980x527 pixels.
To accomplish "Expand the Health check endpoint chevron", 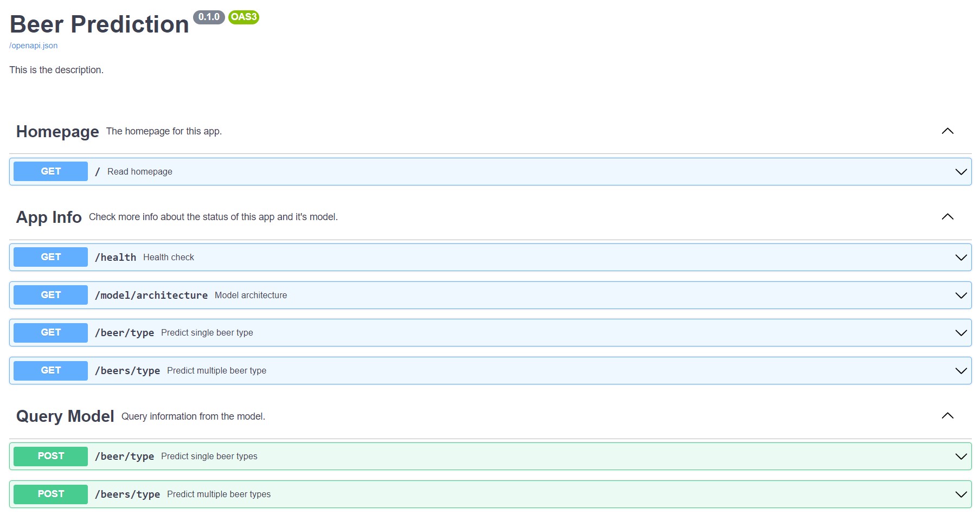I will (x=960, y=258).
